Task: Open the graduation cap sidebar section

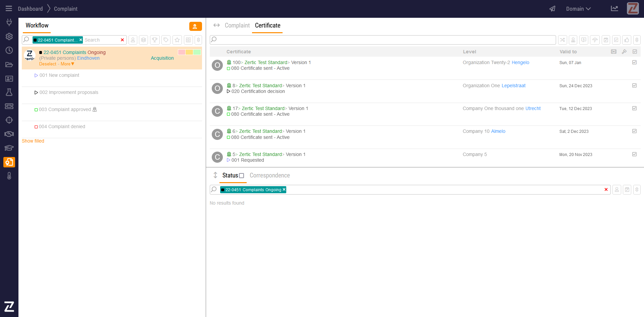Action: click(x=9, y=148)
